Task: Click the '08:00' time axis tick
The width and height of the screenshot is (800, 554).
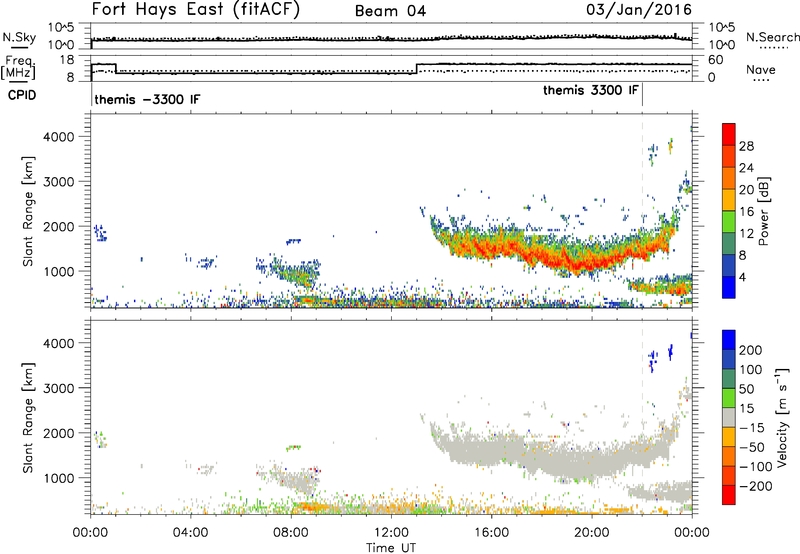Action: click(x=291, y=533)
